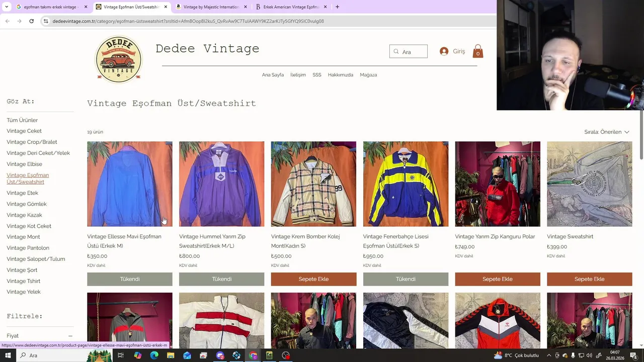Reload the page with the refresh icon
Image resolution: width=644 pixels, height=362 pixels.
(x=31, y=21)
